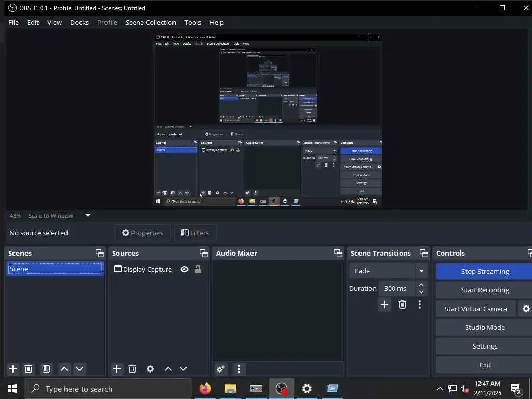Remove selected scene with trash icon
Screen dimensions: 532x399
(29, 369)
